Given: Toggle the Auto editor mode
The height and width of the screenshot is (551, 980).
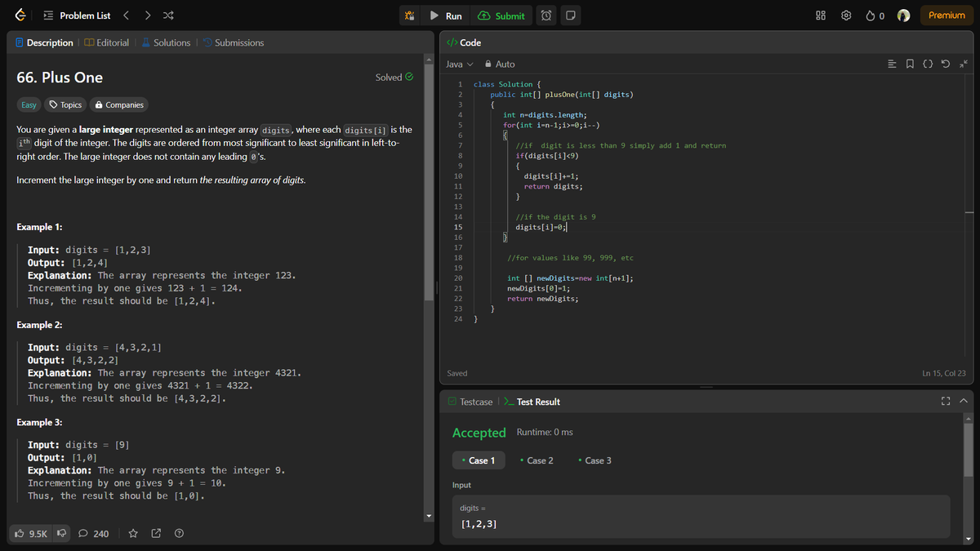Looking at the screenshot, I should [500, 64].
